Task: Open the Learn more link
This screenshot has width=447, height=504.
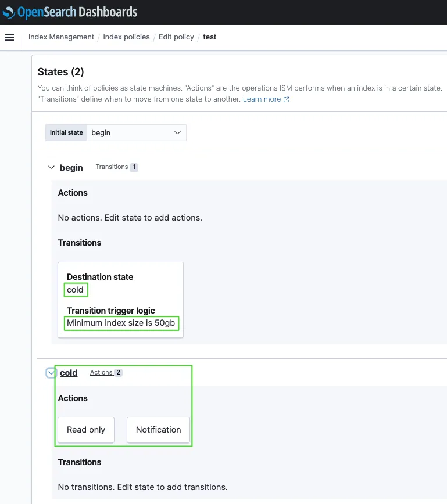Action: point(262,99)
